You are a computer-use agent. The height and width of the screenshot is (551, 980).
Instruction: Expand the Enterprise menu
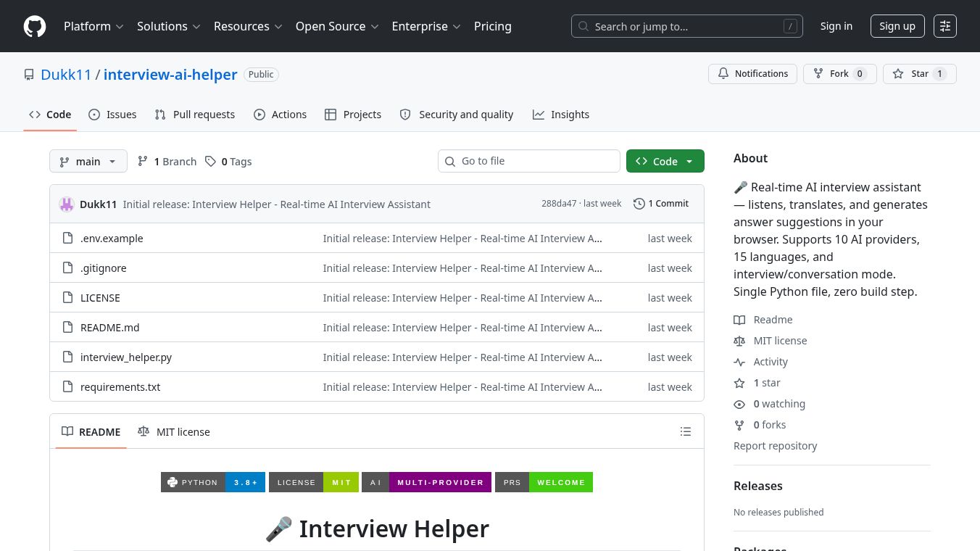pyautogui.click(x=426, y=26)
